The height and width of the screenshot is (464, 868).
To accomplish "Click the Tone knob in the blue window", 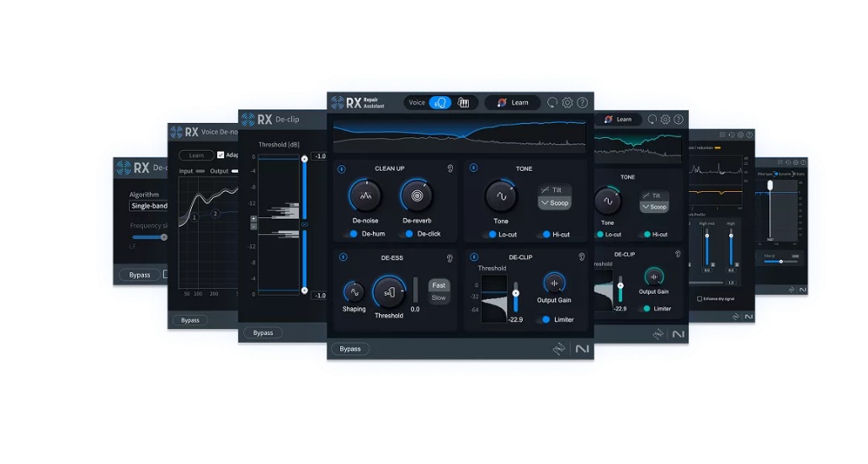I will 501,196.
